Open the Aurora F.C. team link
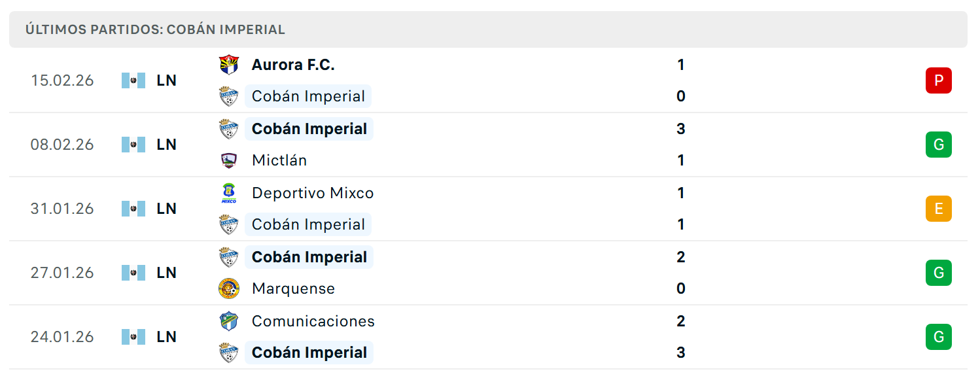Viewport: 980px width, 382px height. [293, 65]
